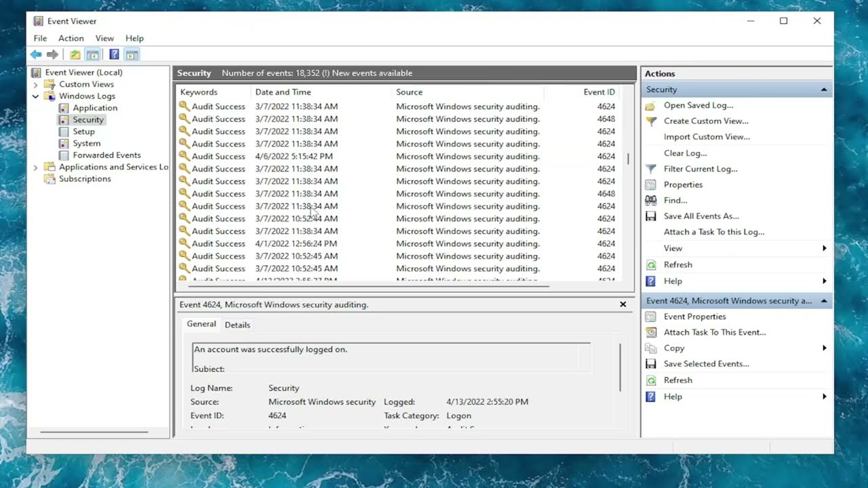
Task: Click the Refresh icon under the Security actions
Action: [651, 265]
